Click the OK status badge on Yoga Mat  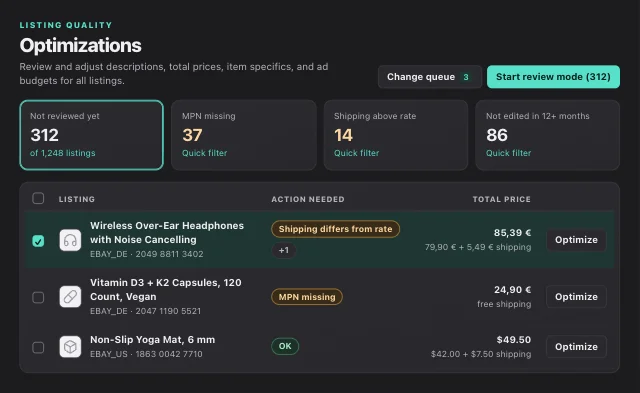point(285,346)
